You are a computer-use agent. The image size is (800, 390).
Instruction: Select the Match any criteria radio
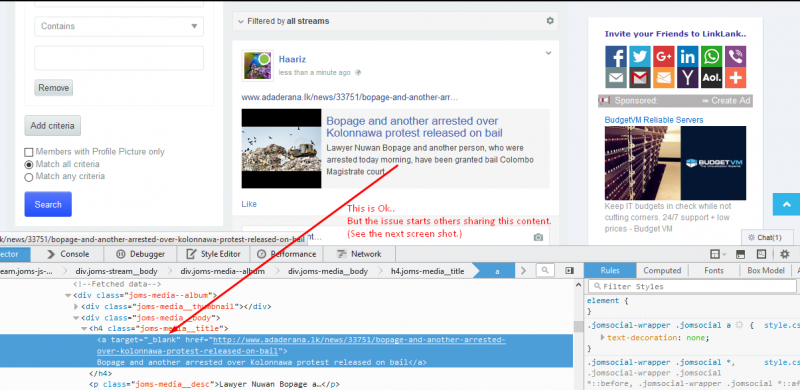(29, 177)
